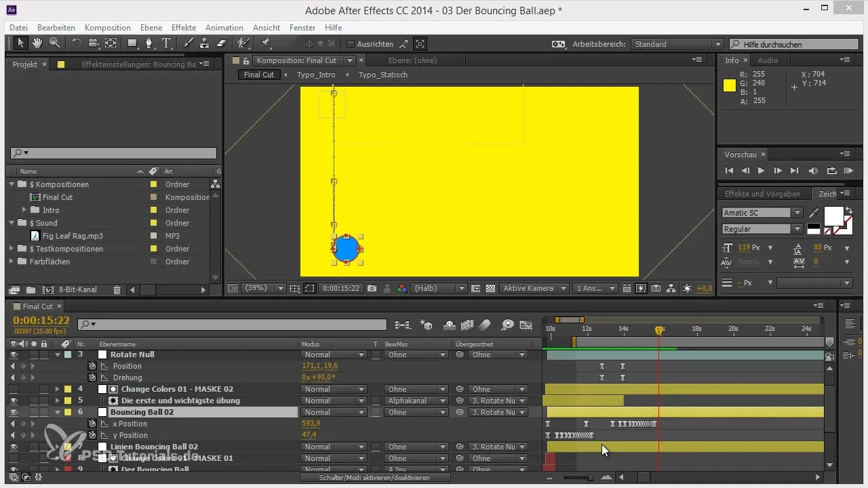
Task: Enable frame blending for timeline
Action: pos(467,325)
